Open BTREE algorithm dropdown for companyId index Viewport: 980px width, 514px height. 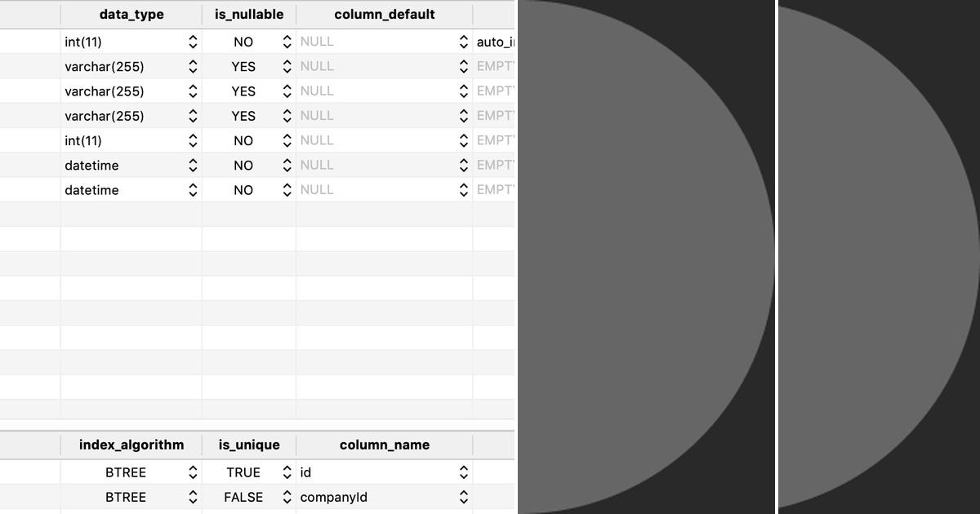click(x=193, y=497)
